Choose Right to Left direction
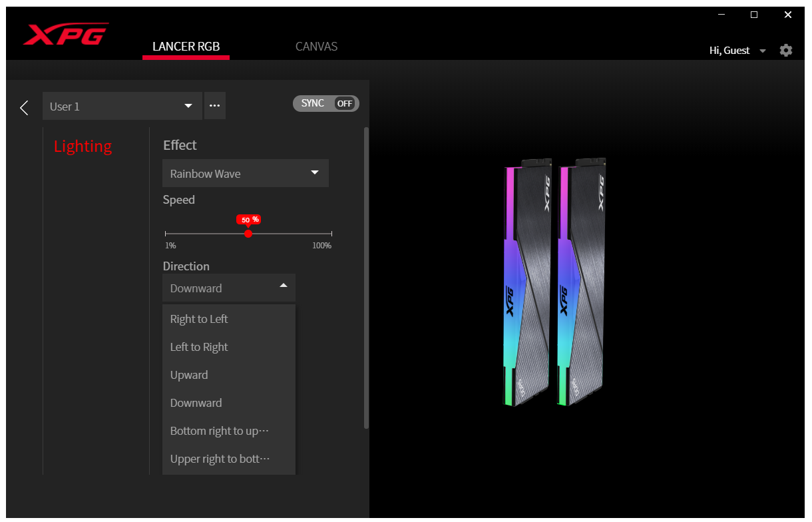Viewport: 812px width, 522px height. 229,319
